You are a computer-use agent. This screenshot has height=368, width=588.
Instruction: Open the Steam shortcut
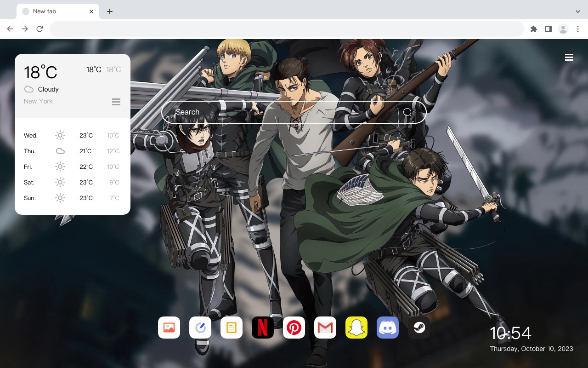[419, 328]
